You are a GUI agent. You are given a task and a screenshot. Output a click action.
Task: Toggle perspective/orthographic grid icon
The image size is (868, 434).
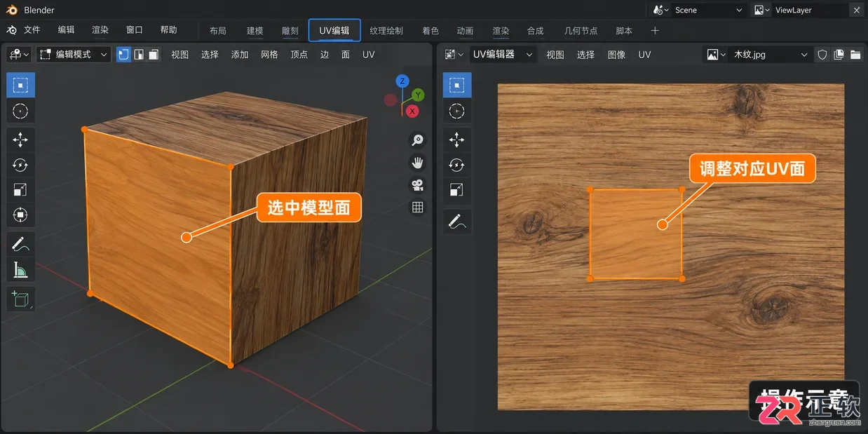(418, 208)
